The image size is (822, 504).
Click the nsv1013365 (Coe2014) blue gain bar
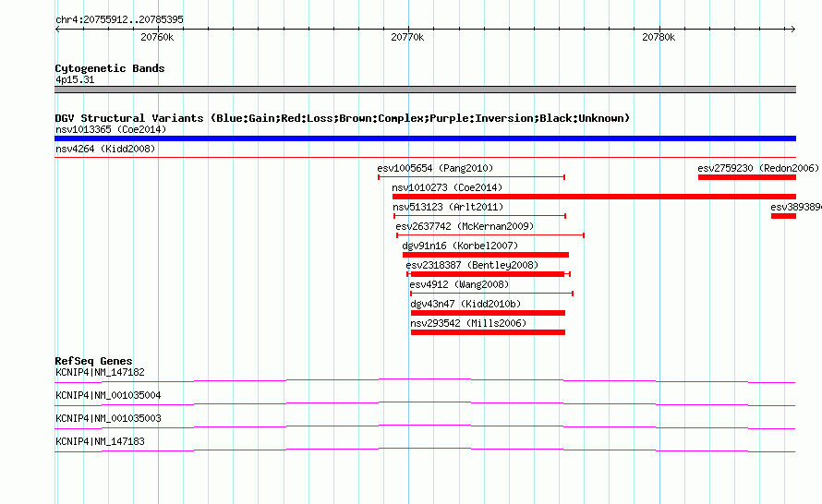point(425,138)
